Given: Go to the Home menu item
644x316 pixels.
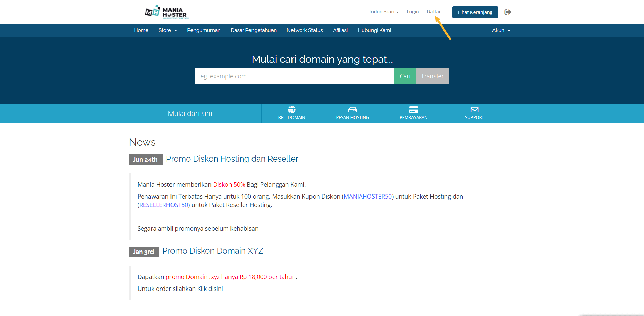Looking at the screenshot, I should [141, 30].
